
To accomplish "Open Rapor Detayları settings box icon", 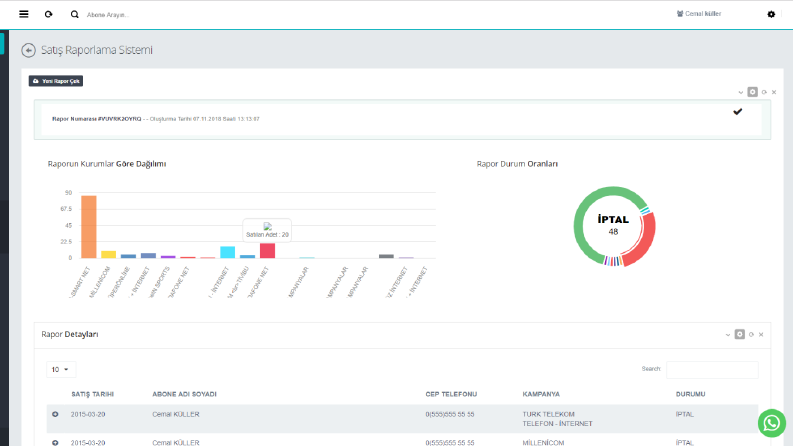I will coord(739,334).
